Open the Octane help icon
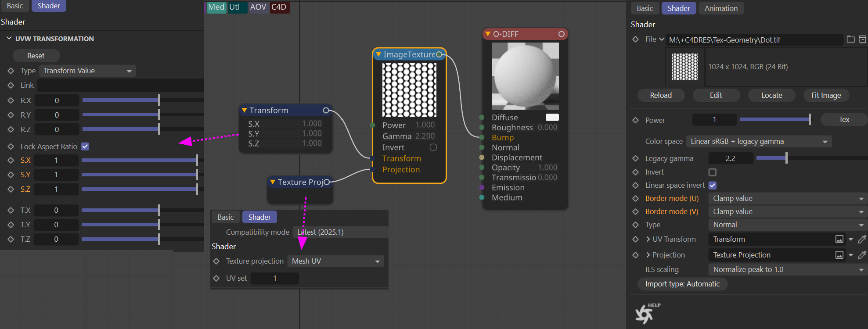868x329 pixels. tap(646, 313)
